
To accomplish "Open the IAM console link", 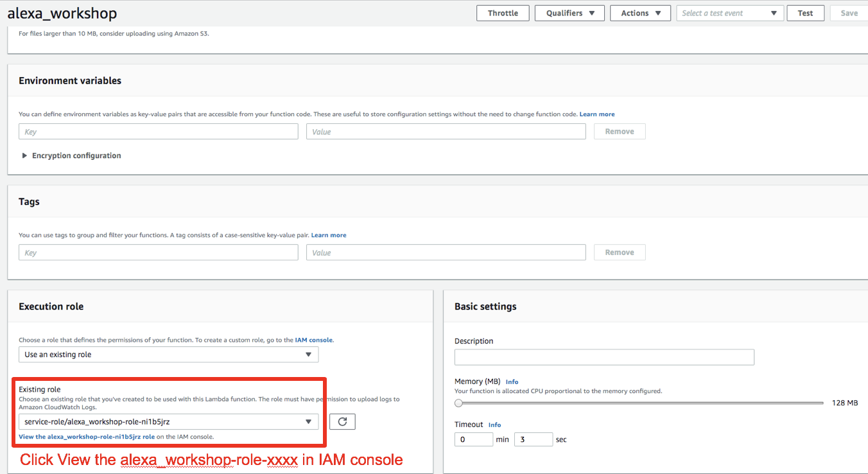I will tap(314, 340).
